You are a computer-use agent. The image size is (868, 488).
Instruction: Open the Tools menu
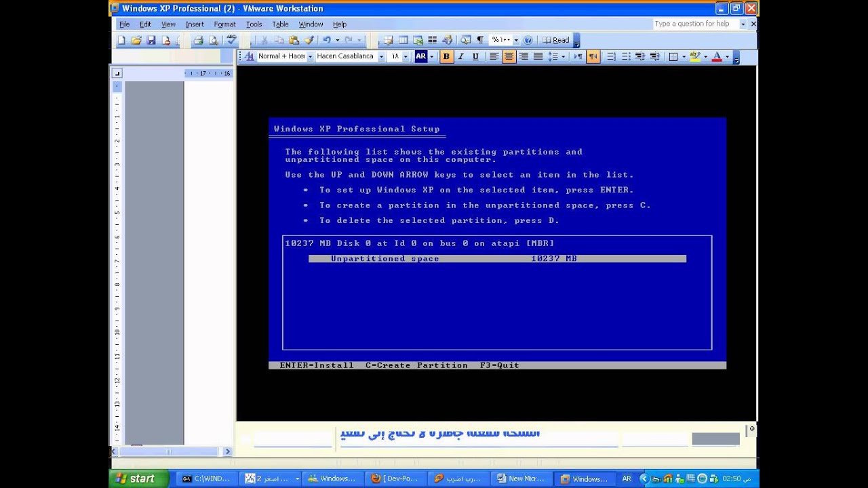click(254, 24)
